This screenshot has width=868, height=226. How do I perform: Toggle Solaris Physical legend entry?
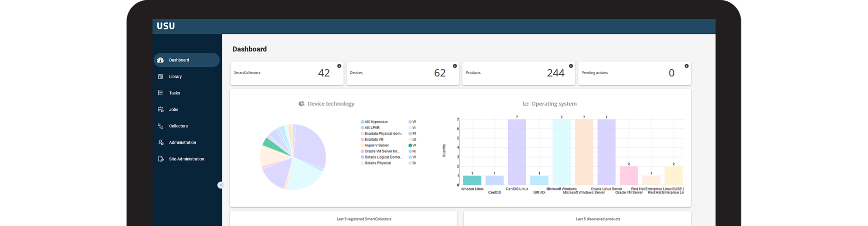[x=376, y=163]
